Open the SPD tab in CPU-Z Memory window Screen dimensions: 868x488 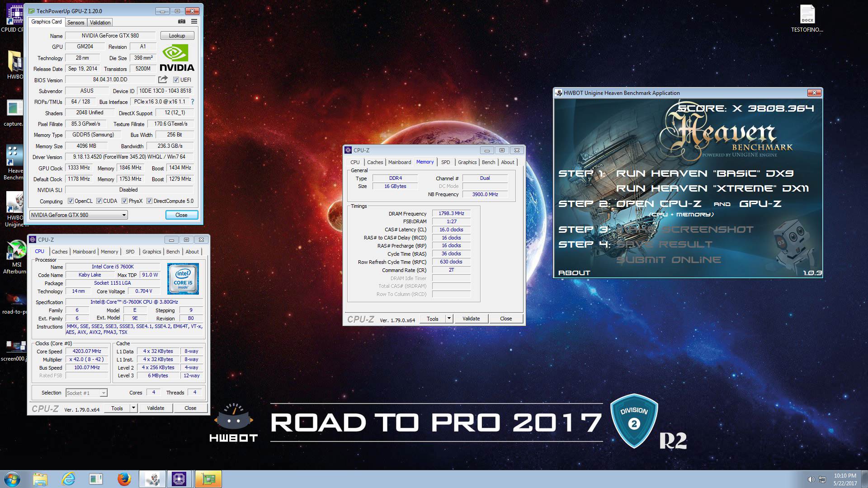point(445,162)
